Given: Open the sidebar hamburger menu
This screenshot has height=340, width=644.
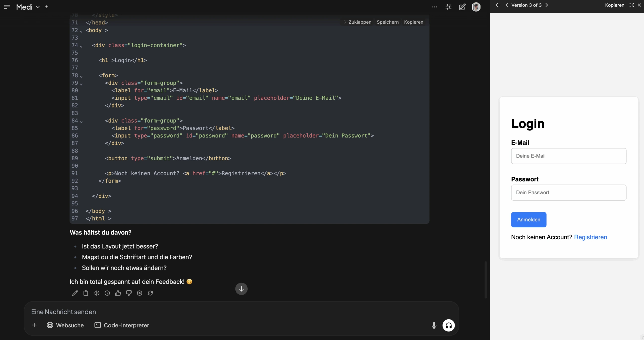Looking at the screenshot, I should point(7,7).
